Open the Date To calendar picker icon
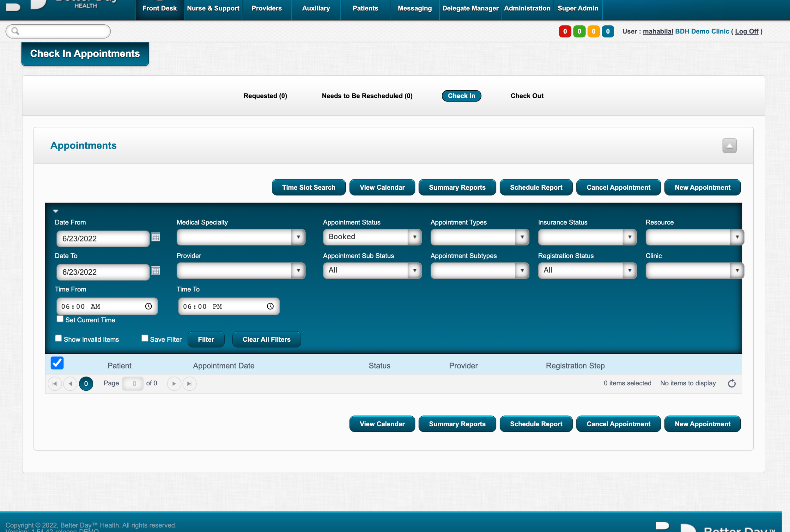The width and height of the screenshot is (790, 532). click(156, 271)
